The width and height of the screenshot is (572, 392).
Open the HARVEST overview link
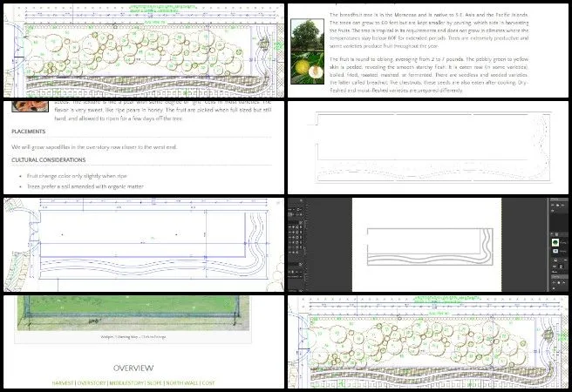coord(63,383)
